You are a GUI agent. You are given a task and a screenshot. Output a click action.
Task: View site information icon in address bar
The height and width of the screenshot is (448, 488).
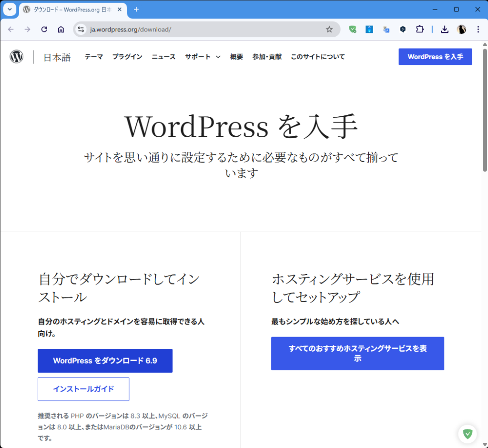coord(81,30)
